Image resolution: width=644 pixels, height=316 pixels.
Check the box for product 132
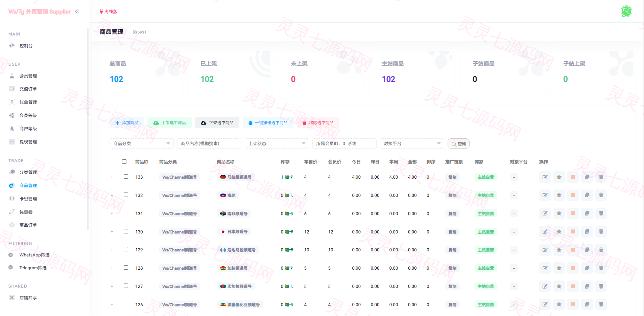click(126, 195)
